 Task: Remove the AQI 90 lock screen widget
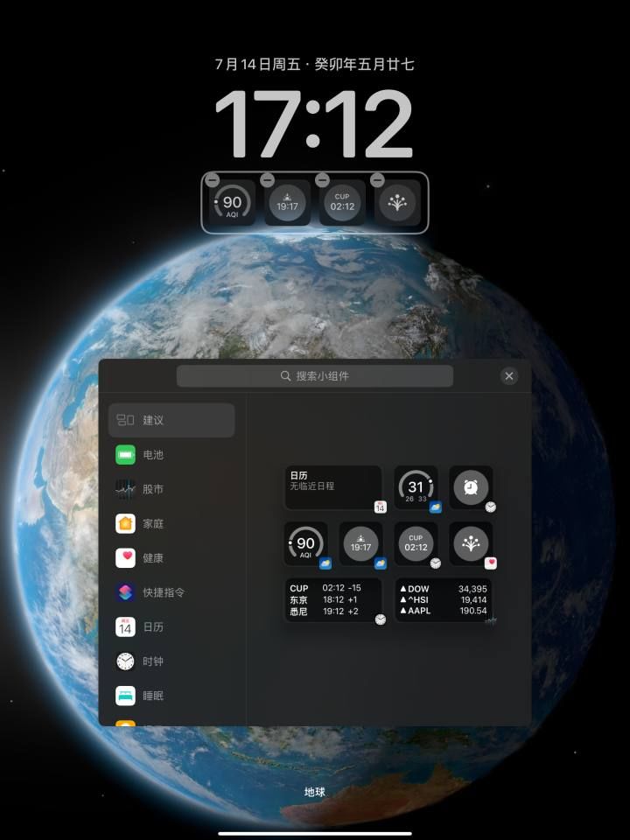click(x=213, y=180)
